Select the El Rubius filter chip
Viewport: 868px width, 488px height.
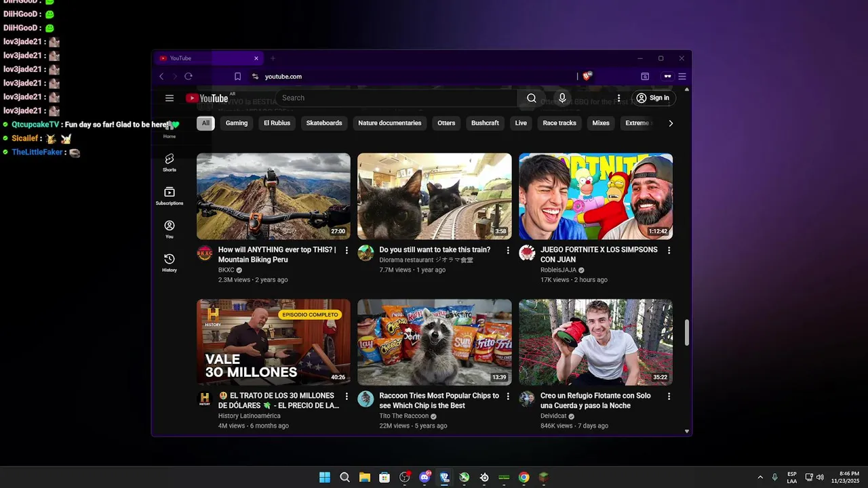(277, 123)
